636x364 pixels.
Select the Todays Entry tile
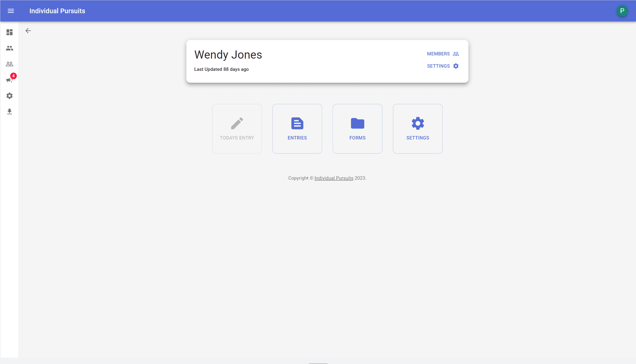tap(237, 129)
